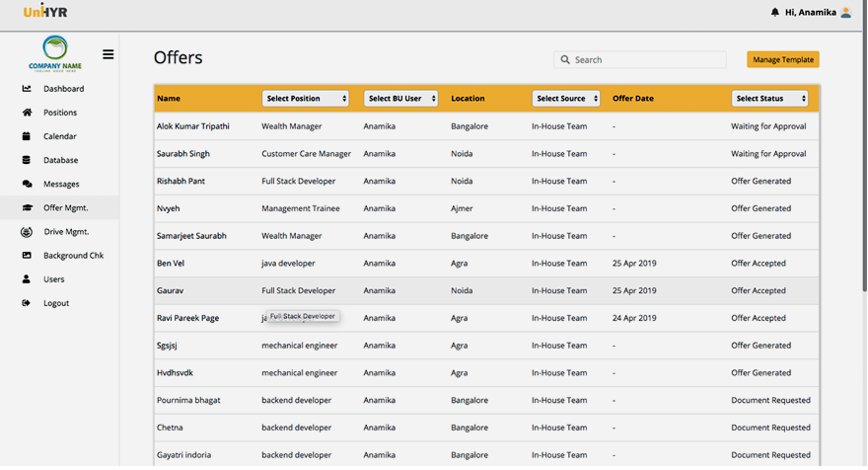Select the Chetna offer row

(486, 428)
